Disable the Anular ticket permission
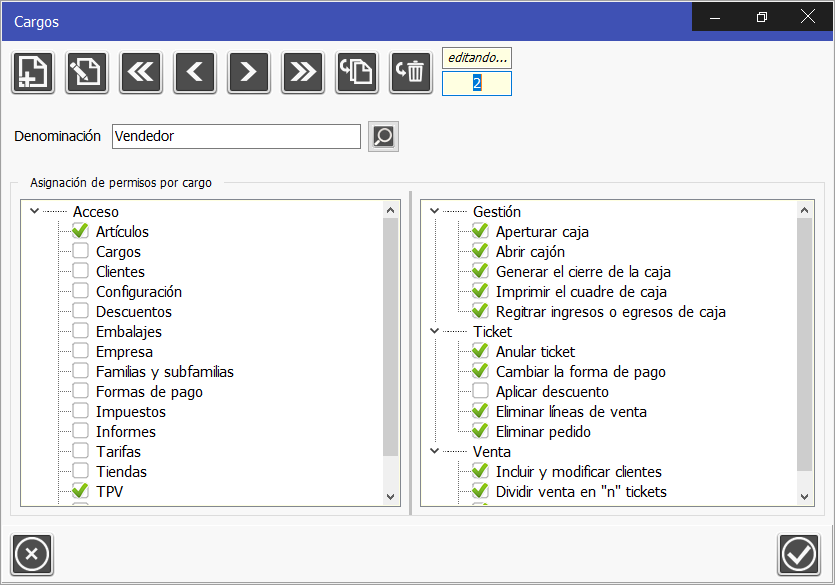835x585 pixels. pos(480,351)
